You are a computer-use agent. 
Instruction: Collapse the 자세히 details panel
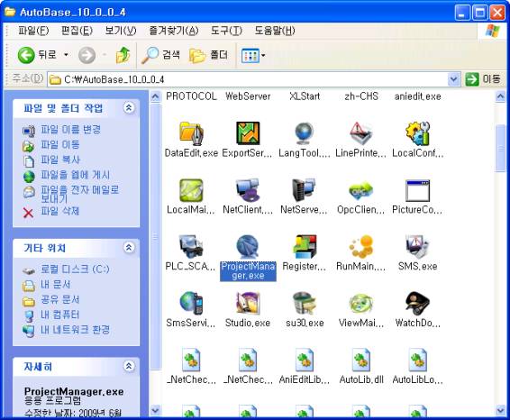point(129,366)
